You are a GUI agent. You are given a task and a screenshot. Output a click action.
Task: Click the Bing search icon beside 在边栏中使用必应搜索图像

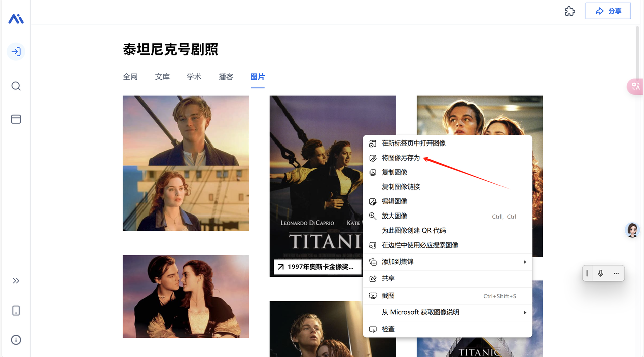click(x=373, y=245)
